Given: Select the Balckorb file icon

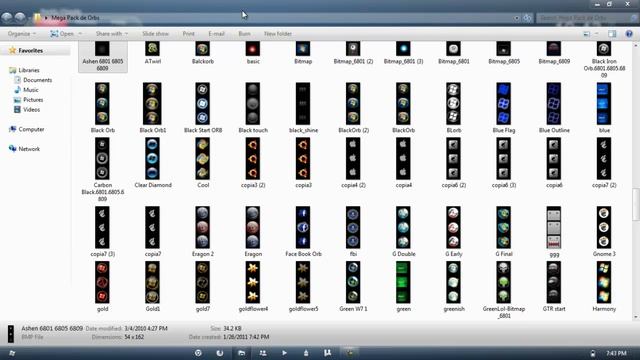Looking at the screenshot, I should click(x=202, y=49).
